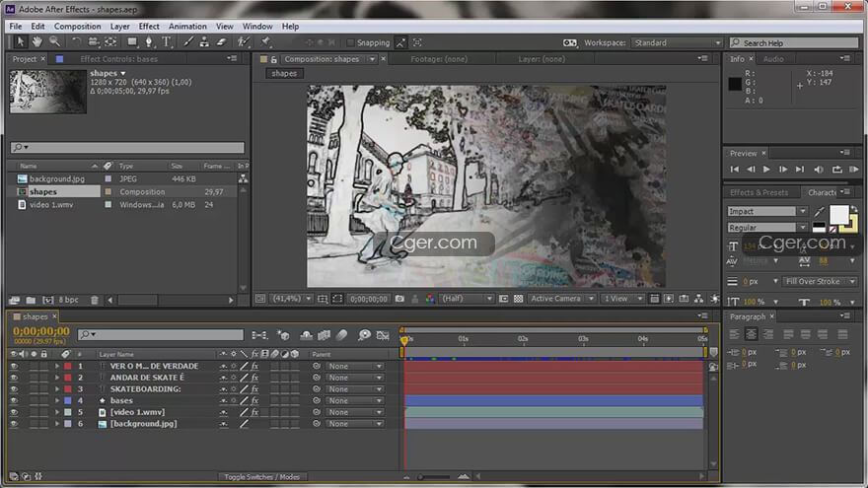868x488 pixels.
Task: Toggle audio mute in Preview panel
Action: [x=818, y=170]
